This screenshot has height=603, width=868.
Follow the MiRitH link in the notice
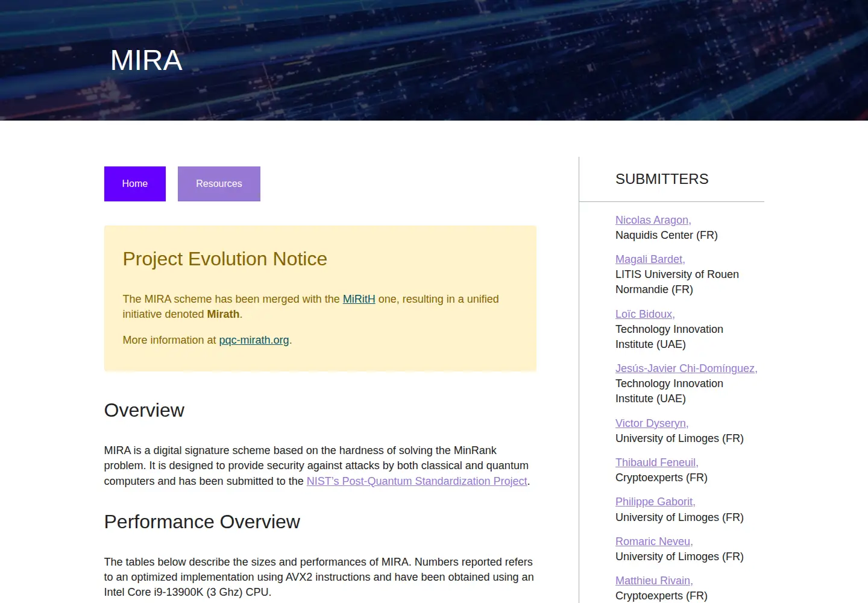tap(359, 299)
